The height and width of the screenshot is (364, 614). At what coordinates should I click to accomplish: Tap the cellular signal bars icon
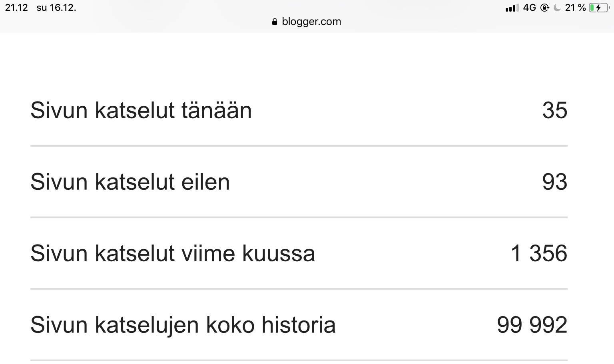point(512,8)
